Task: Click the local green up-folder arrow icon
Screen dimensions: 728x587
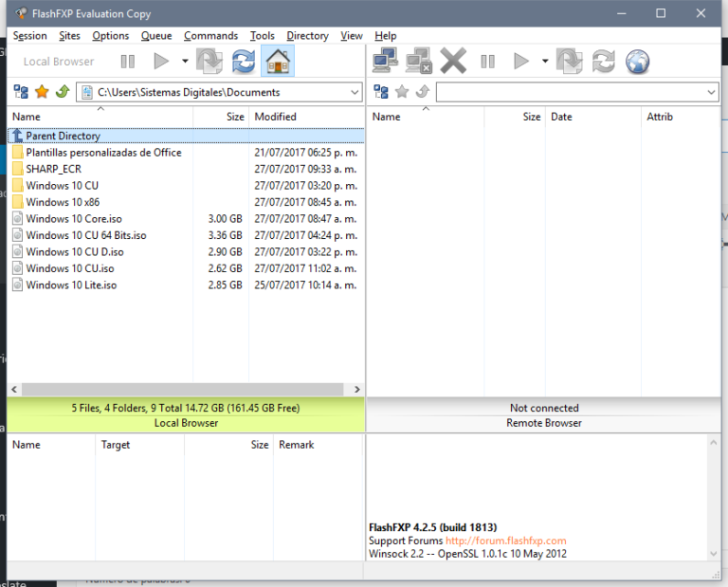Action: (x=62, y=92)
